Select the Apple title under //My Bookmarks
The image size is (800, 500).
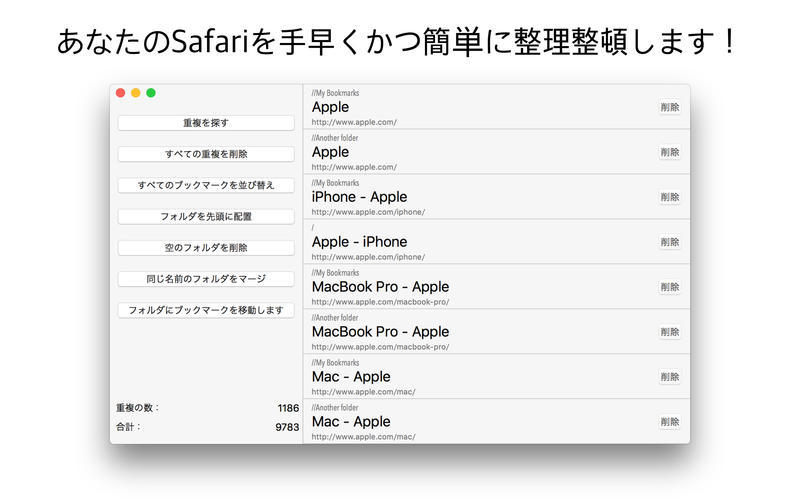331,108
